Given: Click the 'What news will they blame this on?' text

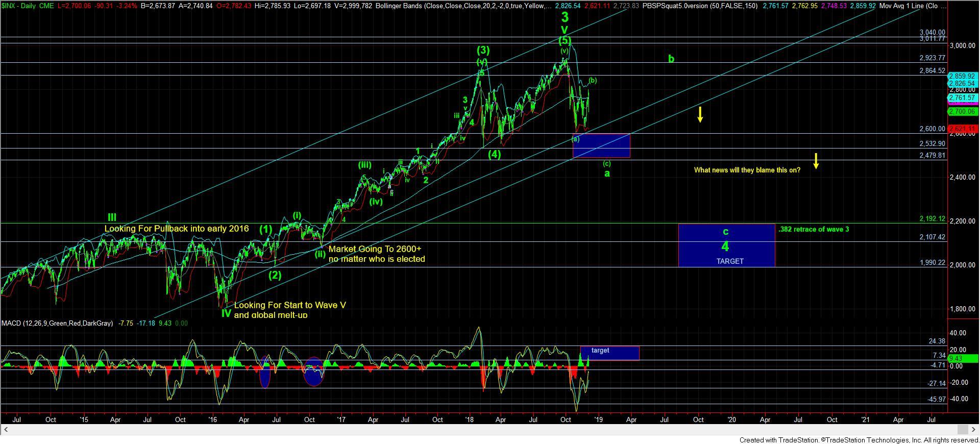Looking at the screenshot, I should click(x=747, y=170).
